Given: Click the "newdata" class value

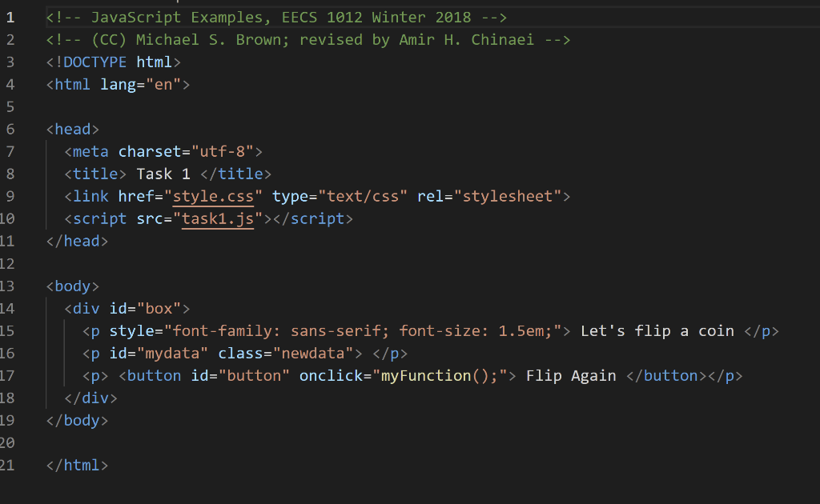Looking at the screenshot, I should click(x=313, y=354).
